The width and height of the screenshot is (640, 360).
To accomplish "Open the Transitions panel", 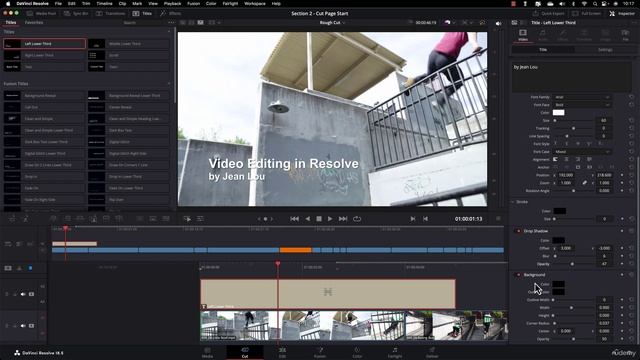I will 111,13.
